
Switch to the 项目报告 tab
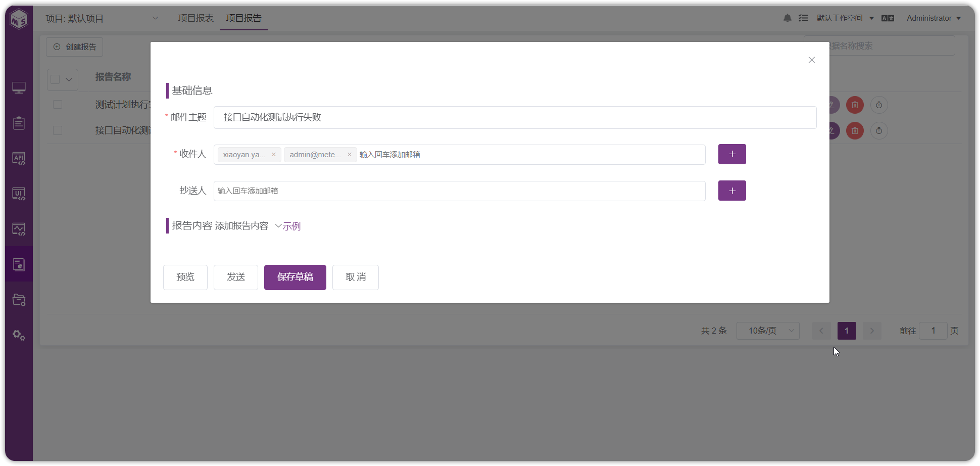(243, 18)
